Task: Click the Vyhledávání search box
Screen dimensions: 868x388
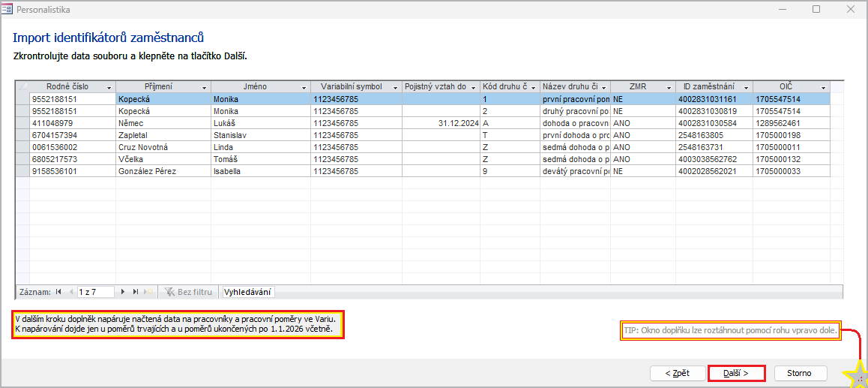Action: [x=248, y=292]
